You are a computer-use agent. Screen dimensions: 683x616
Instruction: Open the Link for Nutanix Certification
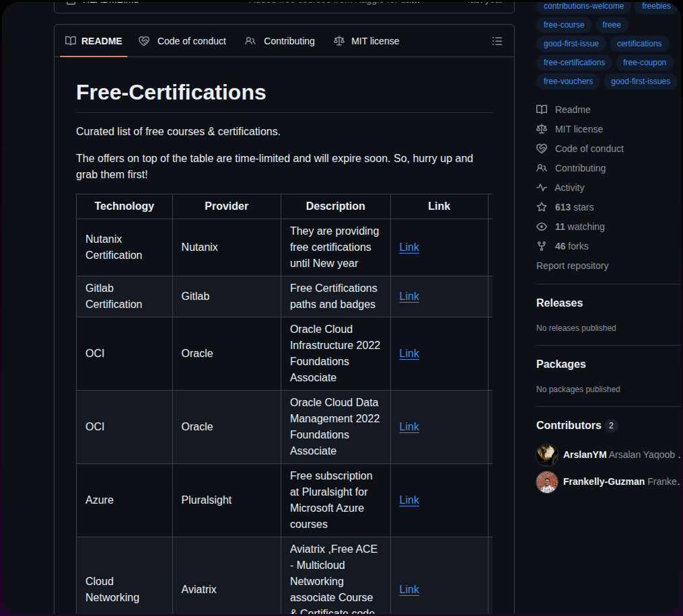click(x=409, y=247)
